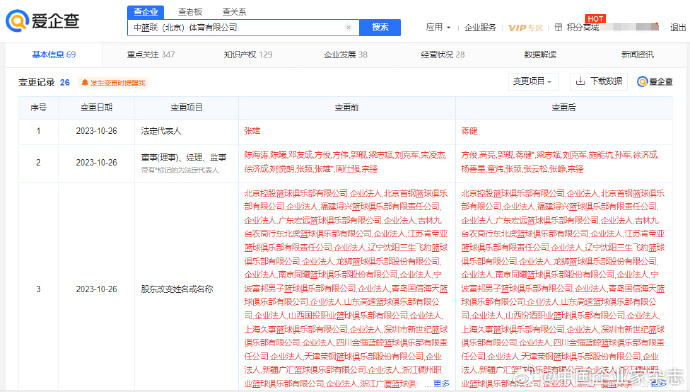
Task: Open the VIP专区 link
Action: 525,28
